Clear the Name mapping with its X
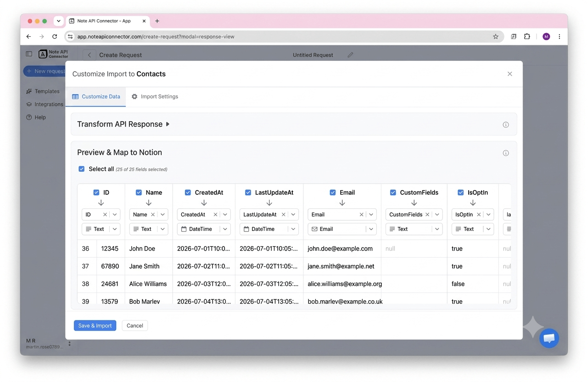This screenshot has height=382, width=588. (x=153, y=214)
